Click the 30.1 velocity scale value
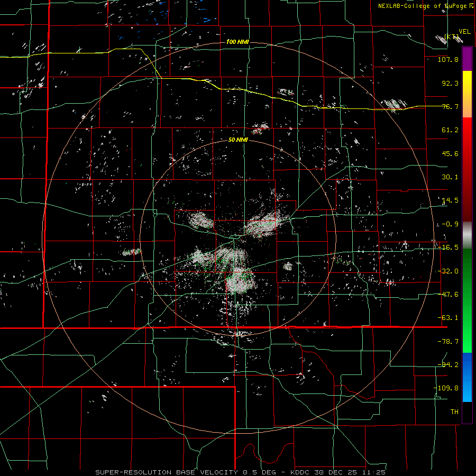 (450, 177)
